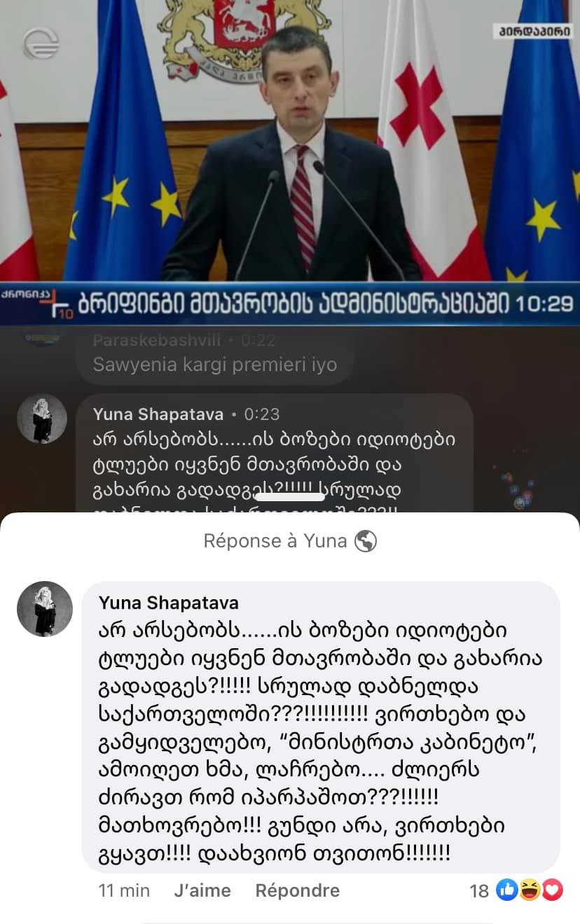Tap the channel logo in video corner
Image resolution: width=580 pixels, height=924 pixels.
[41, 44]
